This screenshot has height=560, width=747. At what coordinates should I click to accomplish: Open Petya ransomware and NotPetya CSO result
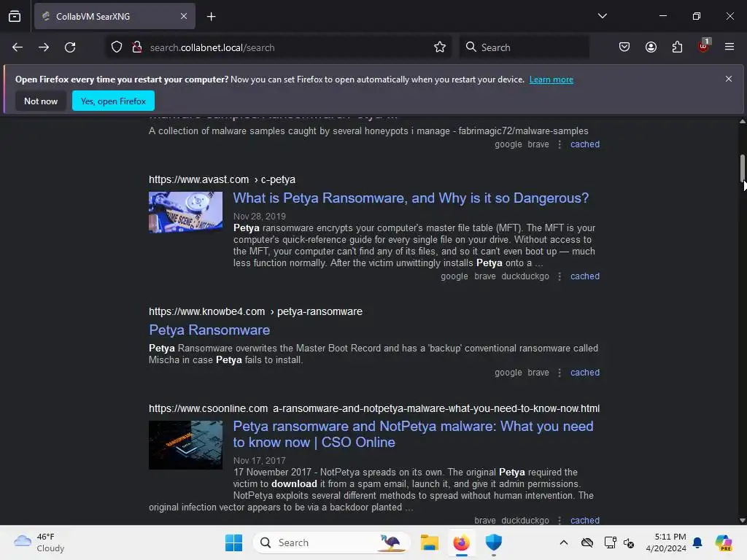[413, 435]
